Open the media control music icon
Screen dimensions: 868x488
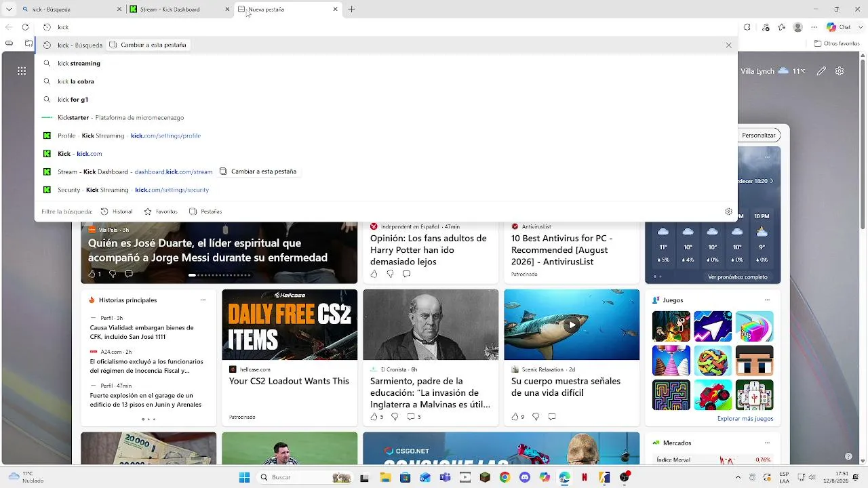[765, 27]
